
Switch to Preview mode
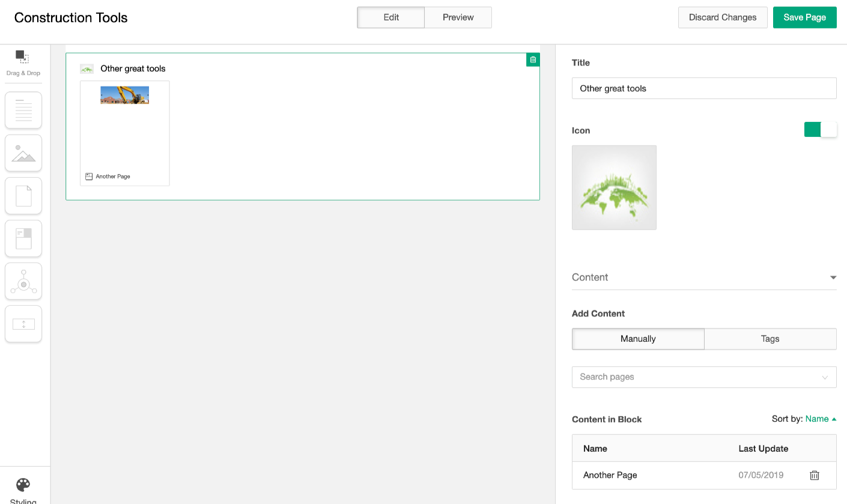(458, 17)
